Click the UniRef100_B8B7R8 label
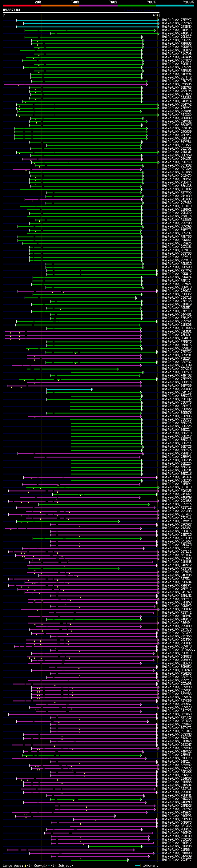The height and width of the screenshot is (868, 197). coord(176,88)
